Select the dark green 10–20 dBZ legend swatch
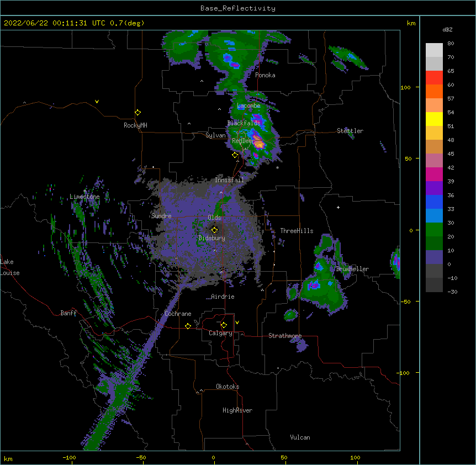This screenshot has width=476, height=465. point(434,243)
